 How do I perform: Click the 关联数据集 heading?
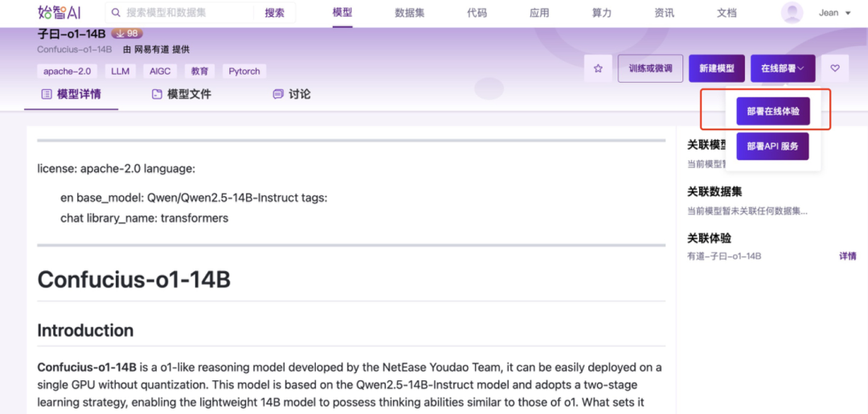point(714,191)
